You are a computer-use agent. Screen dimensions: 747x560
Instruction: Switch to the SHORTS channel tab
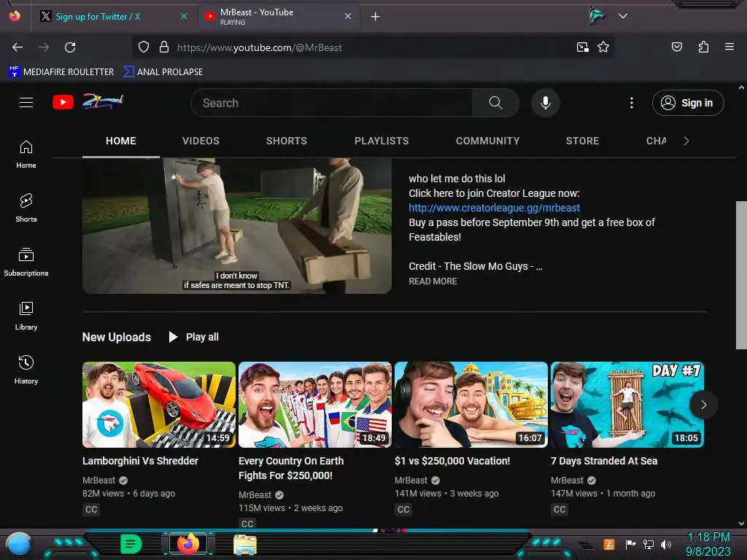coord(286,141)
